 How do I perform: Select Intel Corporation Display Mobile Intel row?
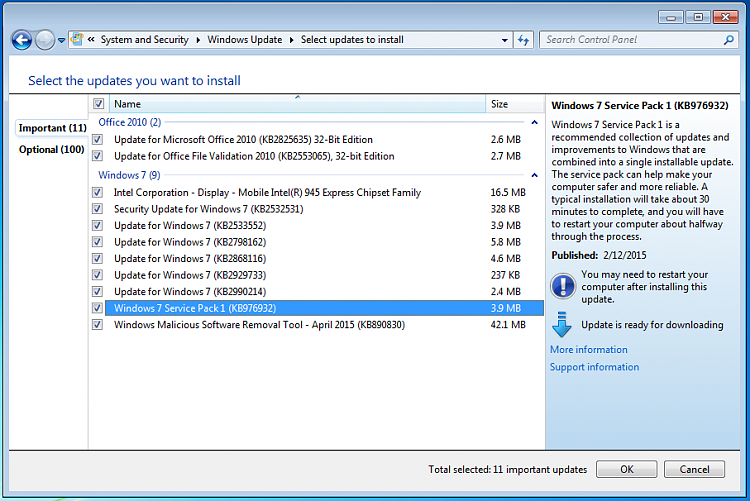click(x=324, y=192)
